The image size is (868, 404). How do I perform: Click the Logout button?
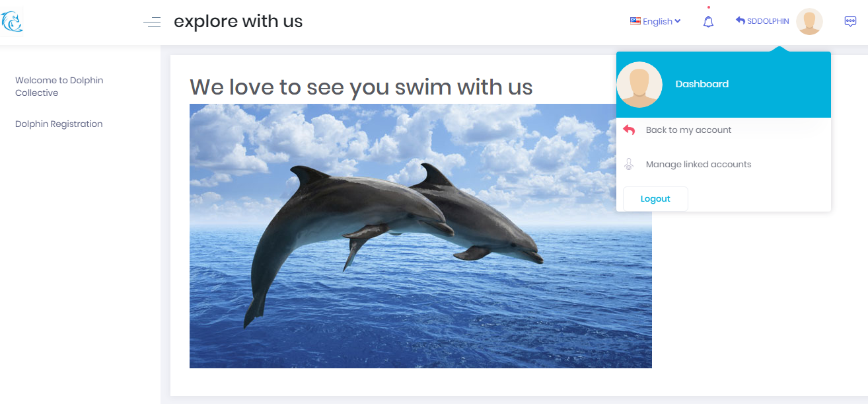tap(655, 199)
